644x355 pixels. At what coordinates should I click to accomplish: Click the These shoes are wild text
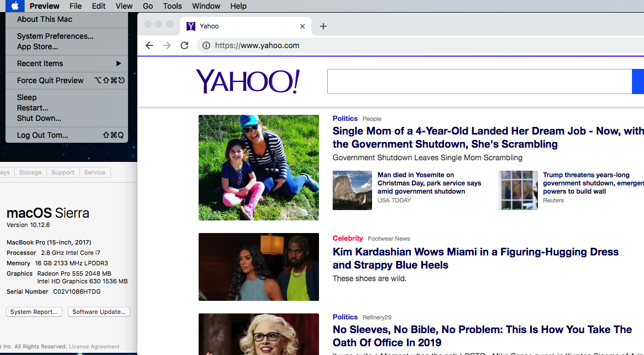[370, 278]
